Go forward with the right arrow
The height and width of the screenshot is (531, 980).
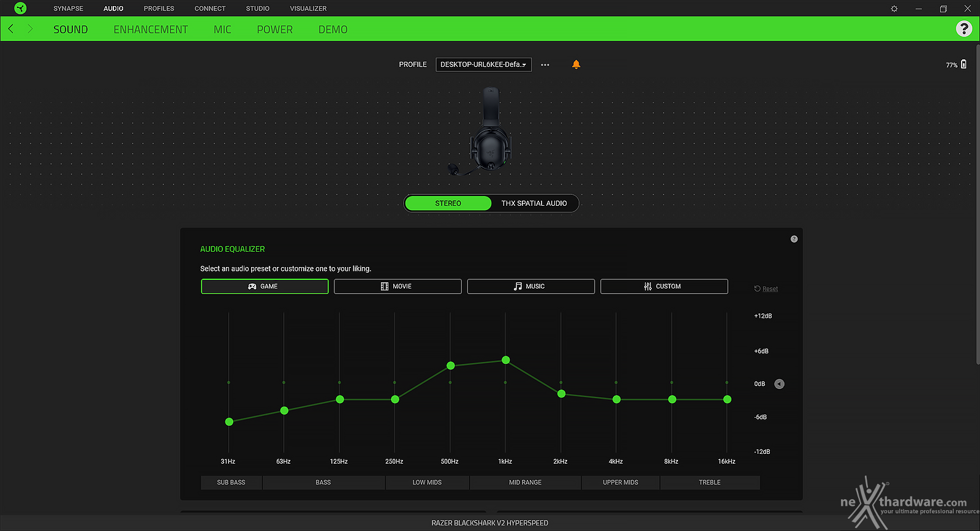30,29
